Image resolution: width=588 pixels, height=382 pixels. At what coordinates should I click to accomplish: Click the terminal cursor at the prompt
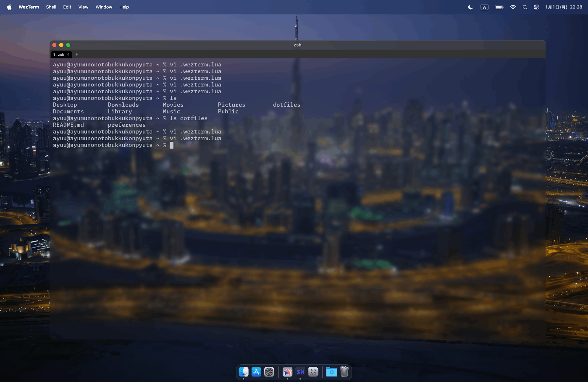click(x=172, y=145)
